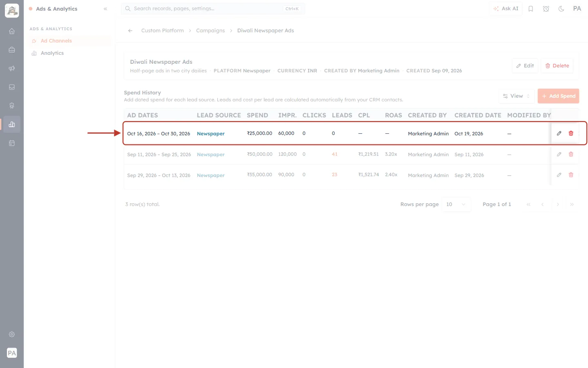Edit the Sep 29, 2026 spend row
This screenshot has height=368, width=588.
point(559,175)
